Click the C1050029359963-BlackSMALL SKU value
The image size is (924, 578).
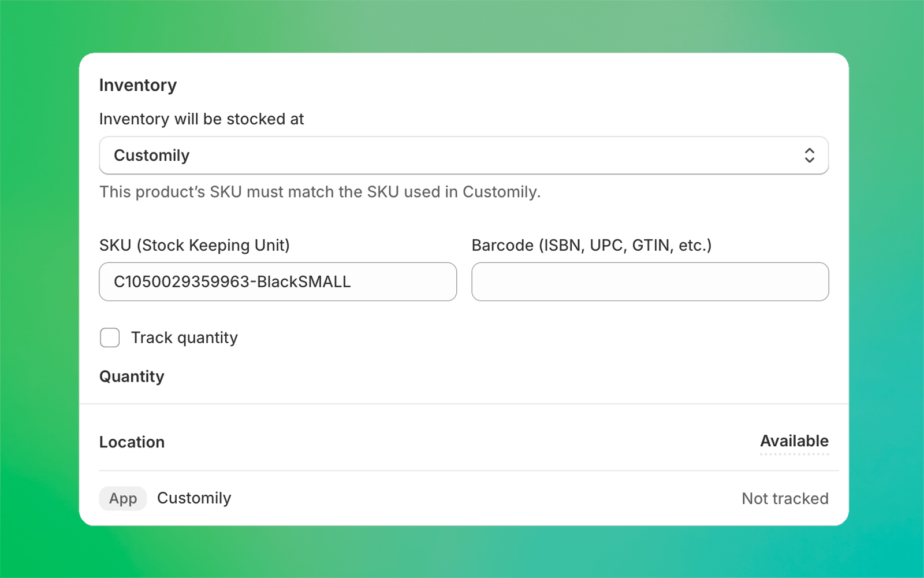(232, 282)
